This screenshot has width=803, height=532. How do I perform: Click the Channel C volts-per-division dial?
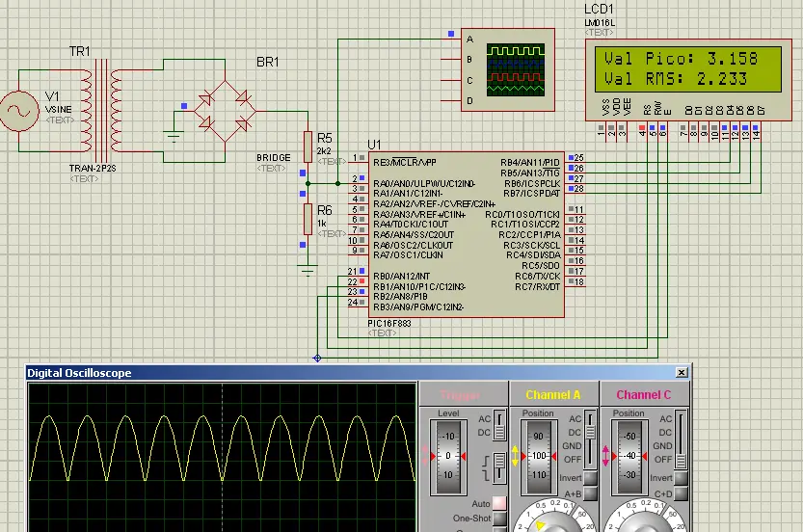645,519
